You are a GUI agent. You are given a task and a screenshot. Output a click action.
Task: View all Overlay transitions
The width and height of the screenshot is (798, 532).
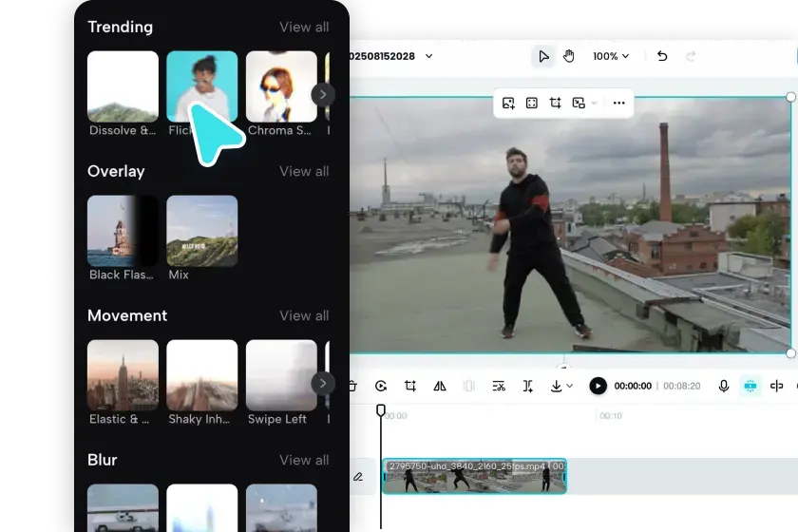(304, 172)
